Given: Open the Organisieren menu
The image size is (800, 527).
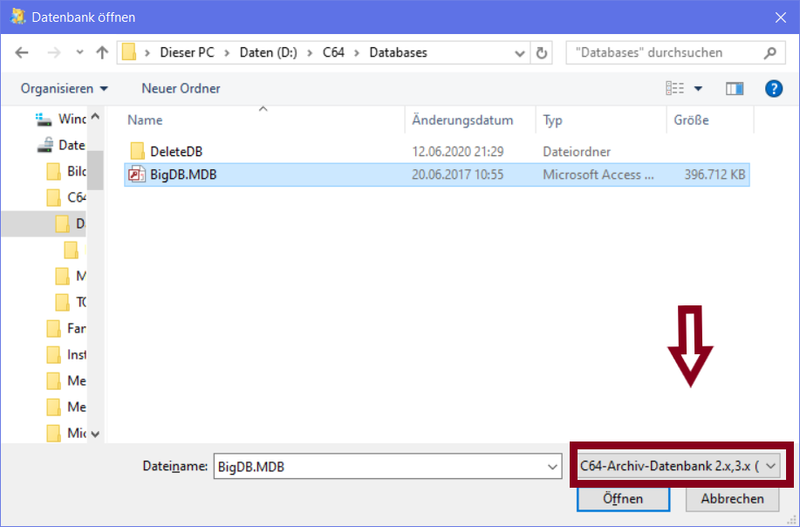Looking at the screenshot, I should pyautogui.click(x=64, y=89).
